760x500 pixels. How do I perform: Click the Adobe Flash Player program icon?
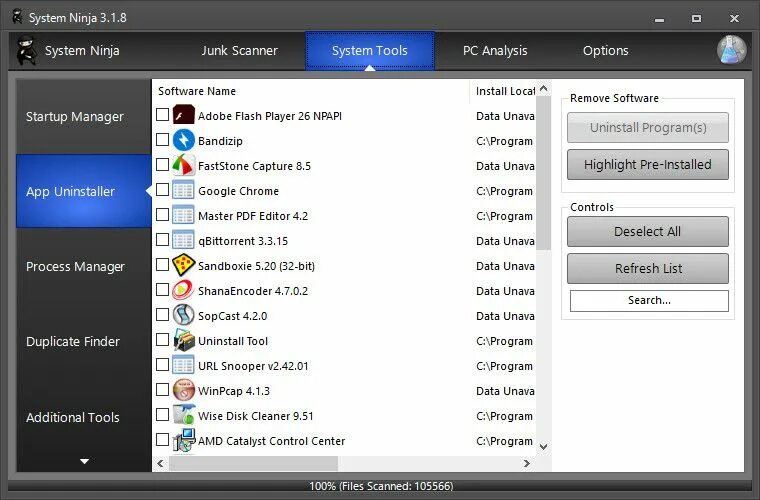click(x=184, y=115)
